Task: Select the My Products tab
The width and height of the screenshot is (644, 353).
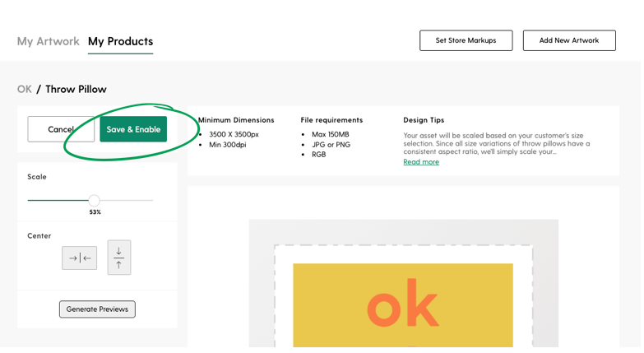Action: point(120,41)
